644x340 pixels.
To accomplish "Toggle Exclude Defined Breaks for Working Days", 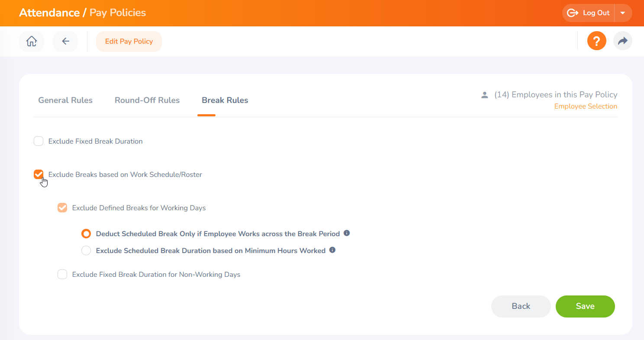I will pyautogui.click(x=63, y=208).
